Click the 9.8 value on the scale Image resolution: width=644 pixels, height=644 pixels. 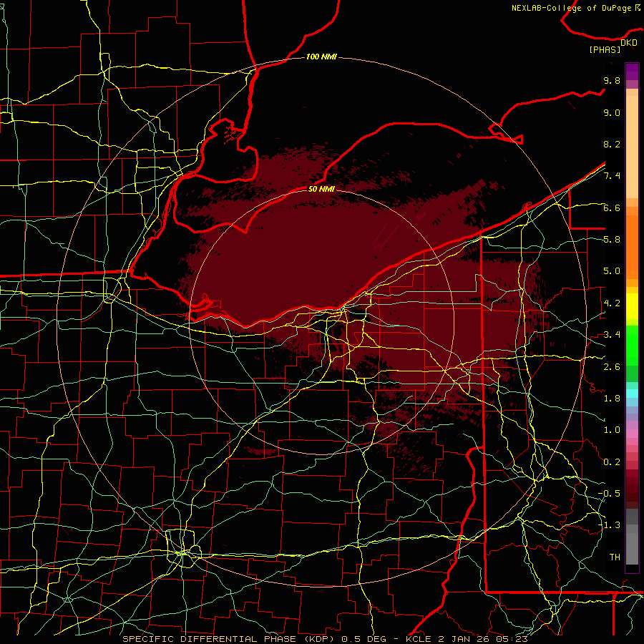[612, 80]
